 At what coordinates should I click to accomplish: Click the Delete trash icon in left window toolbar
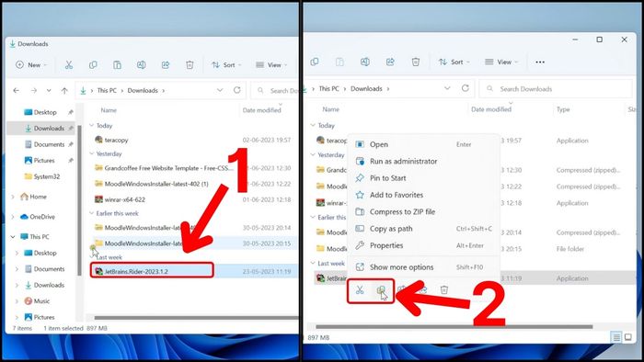pos(190,65)
